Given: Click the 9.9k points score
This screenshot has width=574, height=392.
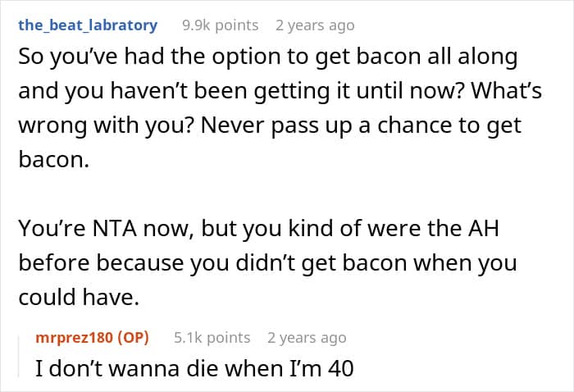Looking at the screenshot, I should (214, 25).
